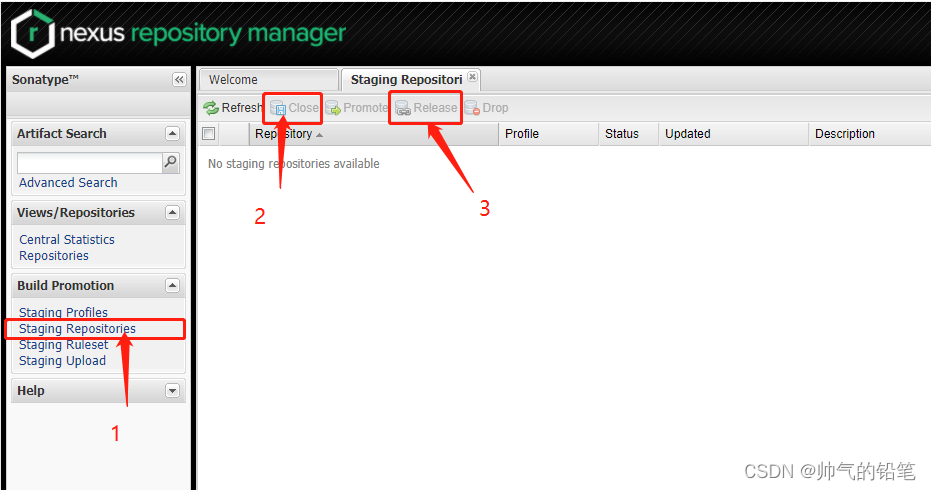Click the Nexus hexagon logo
931x490 pixels.
[33, 34]
